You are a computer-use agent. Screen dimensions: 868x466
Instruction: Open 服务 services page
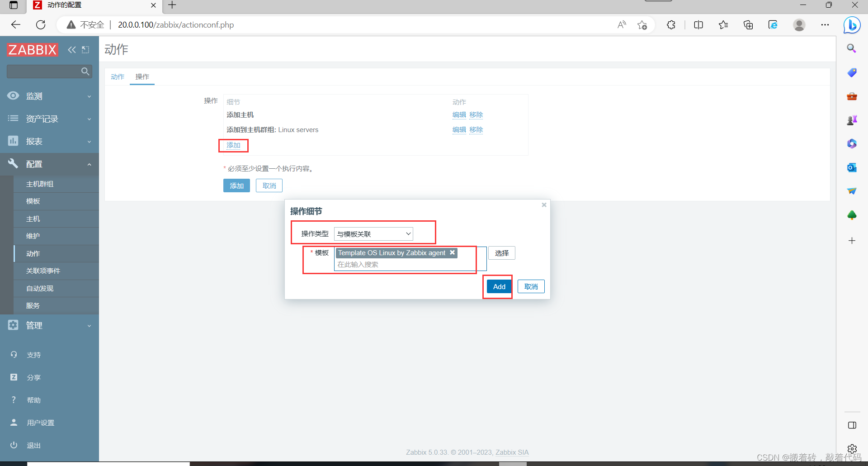(33, 305)
